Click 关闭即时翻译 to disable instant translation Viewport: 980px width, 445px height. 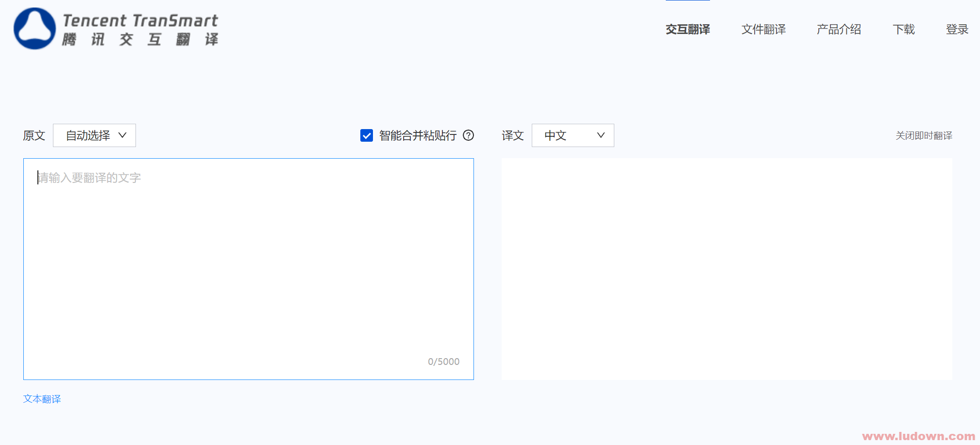(x=924, y=135)
